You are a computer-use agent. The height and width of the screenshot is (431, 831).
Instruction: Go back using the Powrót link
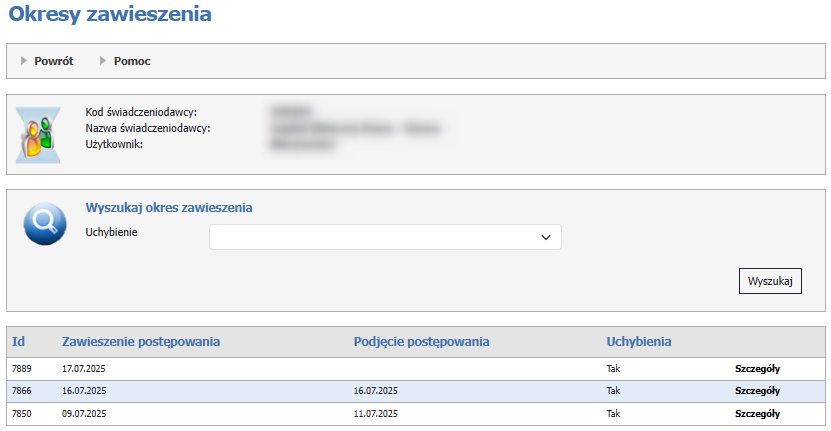(x=54, y=61)
